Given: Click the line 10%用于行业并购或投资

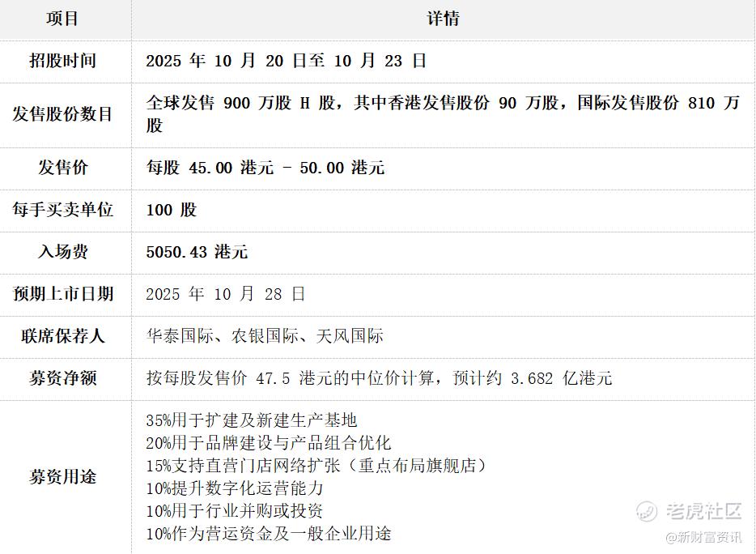Looking at the screenshot, I should point(235,511).
